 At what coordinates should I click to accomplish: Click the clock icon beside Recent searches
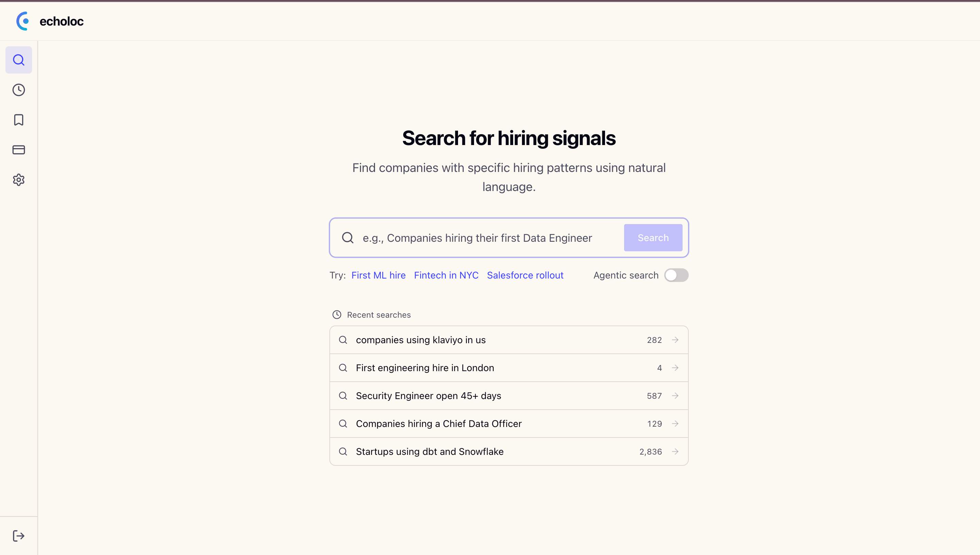click(x=336, y=315)
